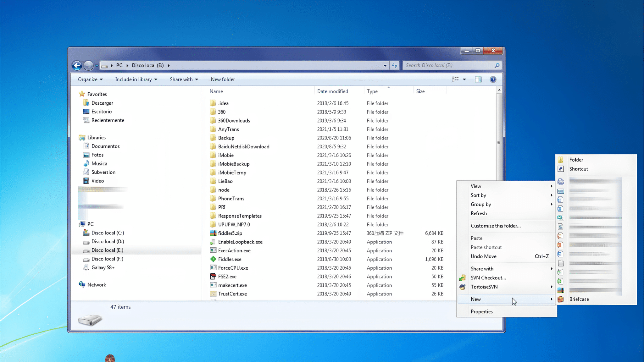The width and height of the screenshot is (644, 362).
Task: Click Properties in context menu
Action: [481, 312]
